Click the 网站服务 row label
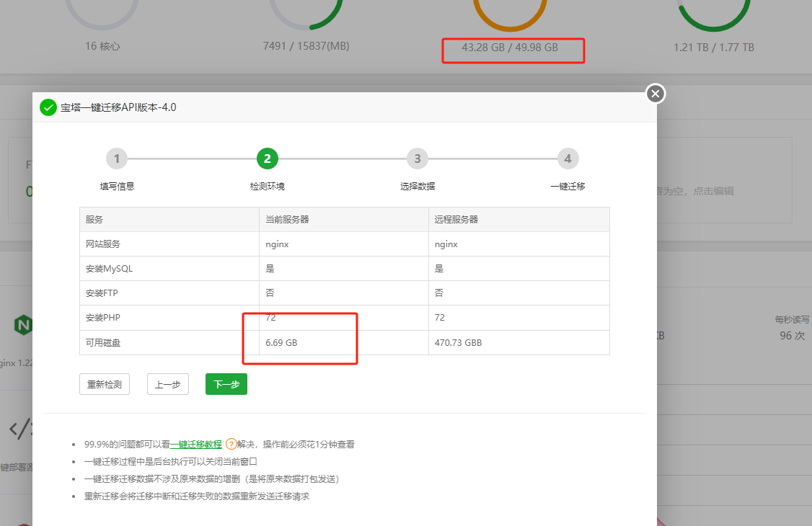The height and width of the screenshot is (526, 812). (x=103, y=244)
